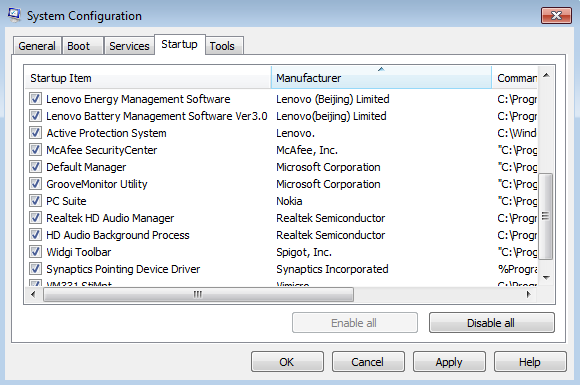The height and width of the screenshot is (387, 581).
Task: Switch to the Services tab
Action: coord(129,46)
